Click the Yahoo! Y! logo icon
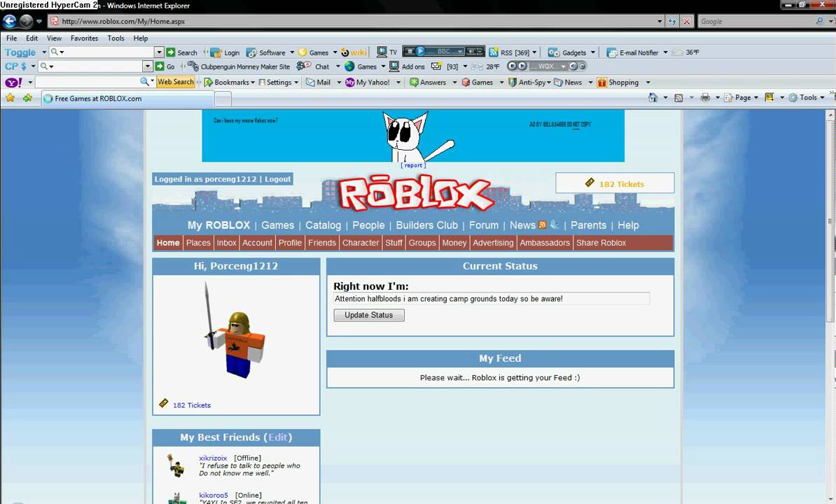The width and height of the screenshot is (836, 504). (13, 82)
